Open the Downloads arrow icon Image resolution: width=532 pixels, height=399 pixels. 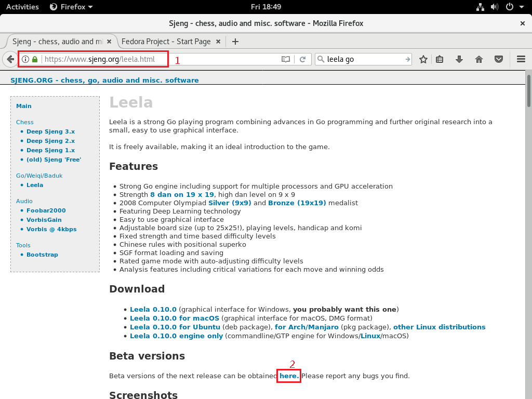click(x=459, y=59)
